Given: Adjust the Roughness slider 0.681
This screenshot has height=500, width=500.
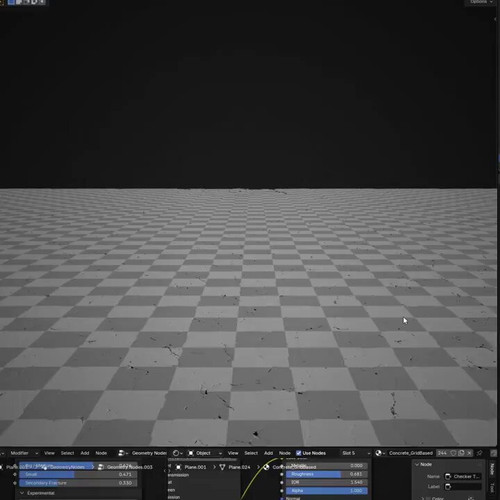Looking at the screenshot, I should 327,474.
